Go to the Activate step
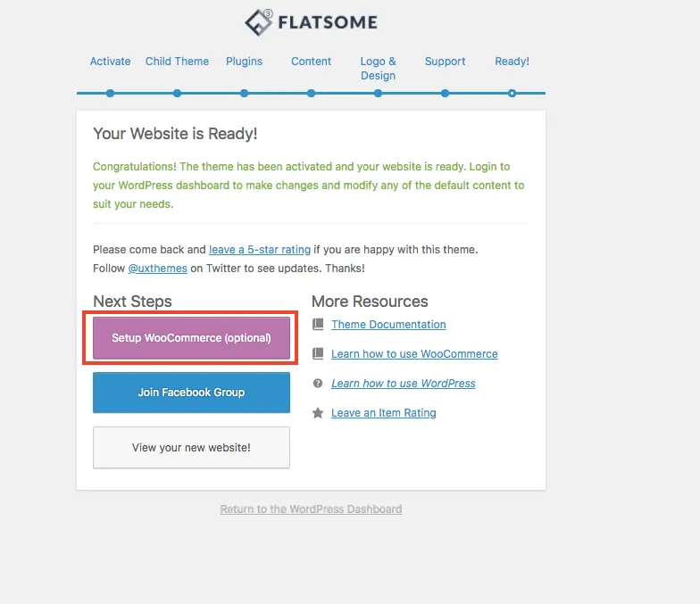700x604 pixels. (111, 61)
